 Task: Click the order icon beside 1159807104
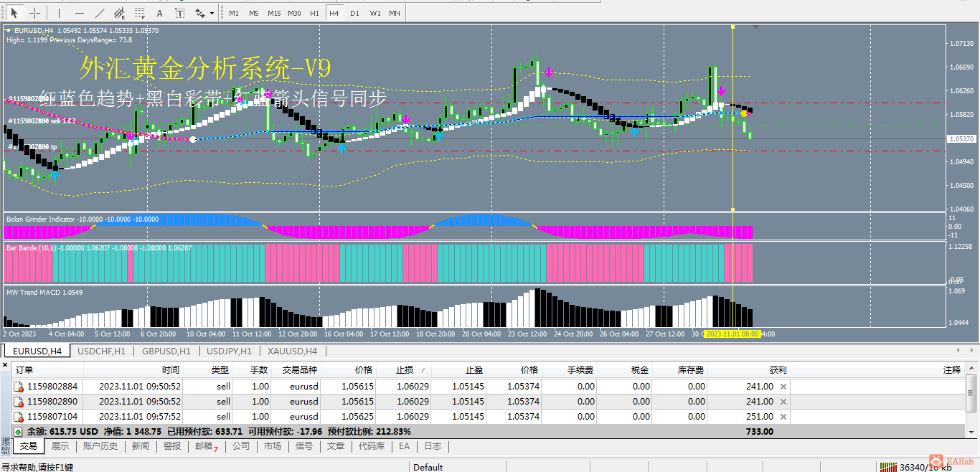[19, 417]
